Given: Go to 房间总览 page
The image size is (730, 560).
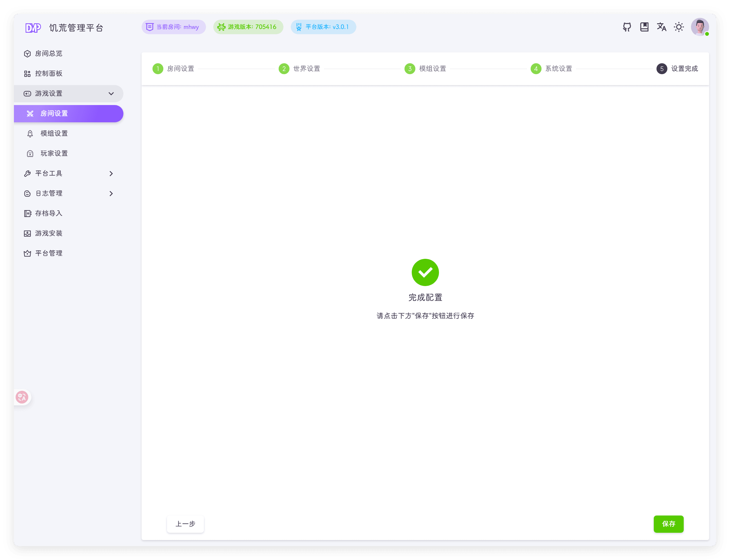Looking at the screenshot, I should click(49, 54).
